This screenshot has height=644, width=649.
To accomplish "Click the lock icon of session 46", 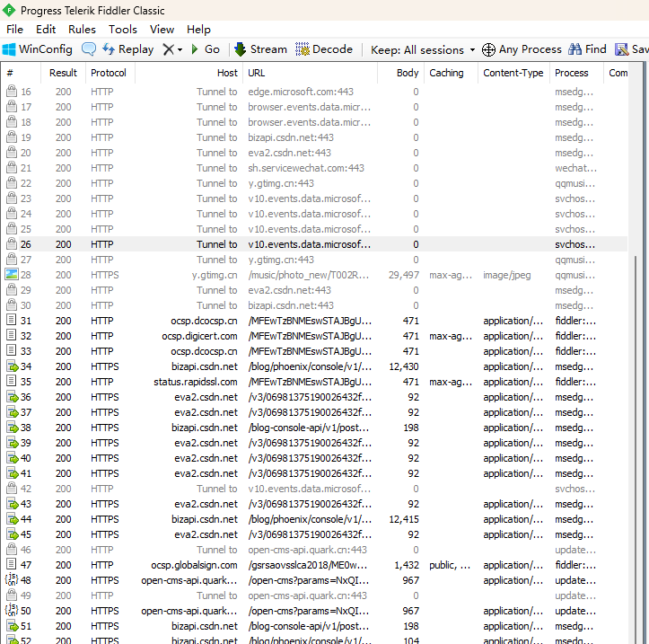I will [x=12, y=549].
